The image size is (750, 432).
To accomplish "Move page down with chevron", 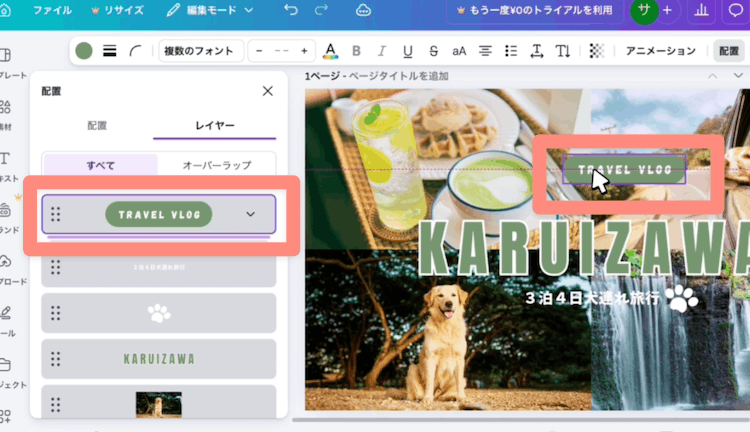I will pos(738,76).
